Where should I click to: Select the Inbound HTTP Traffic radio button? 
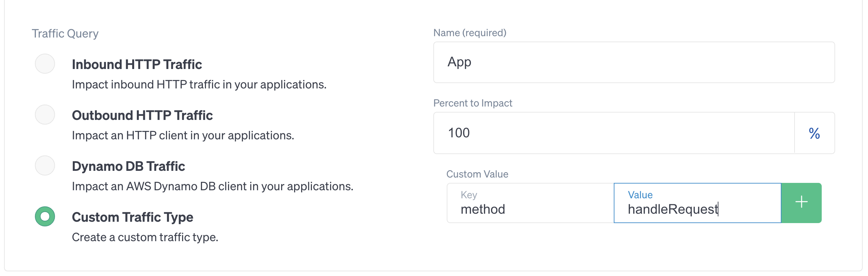click(45, 64)
